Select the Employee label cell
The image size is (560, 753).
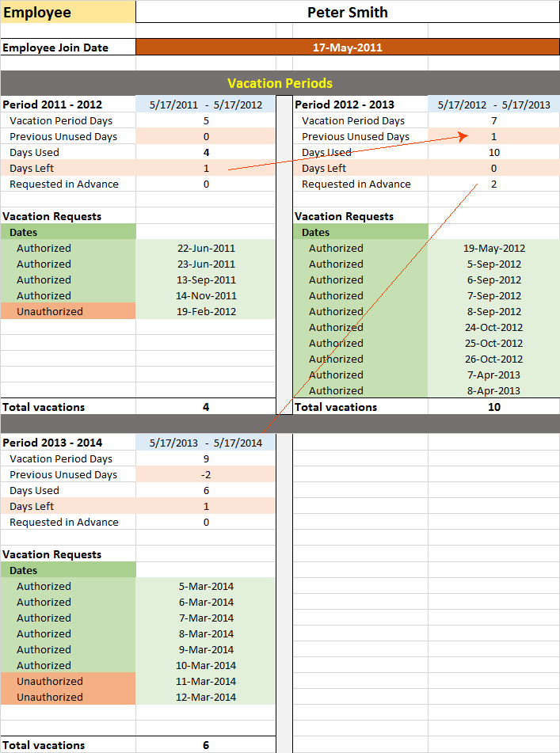pos(67,12)
